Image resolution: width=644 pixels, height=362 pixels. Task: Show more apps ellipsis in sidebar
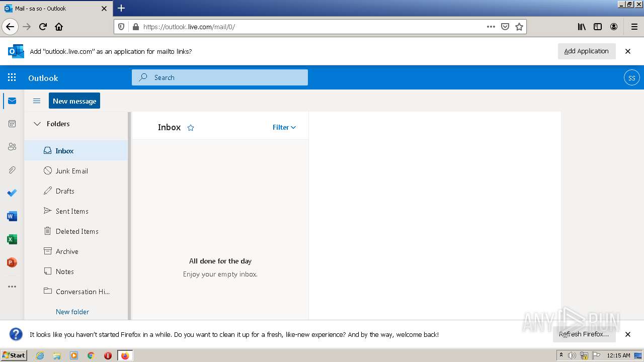[12, 287]
